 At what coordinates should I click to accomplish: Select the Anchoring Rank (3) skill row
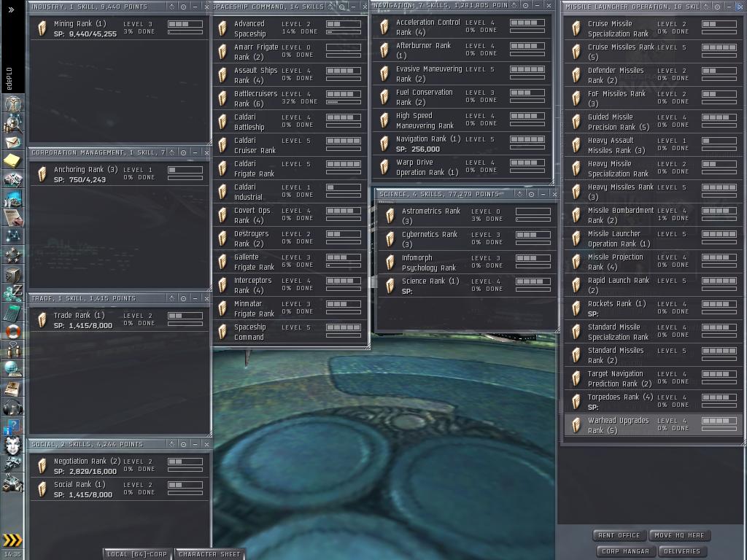tap(120, 174)
